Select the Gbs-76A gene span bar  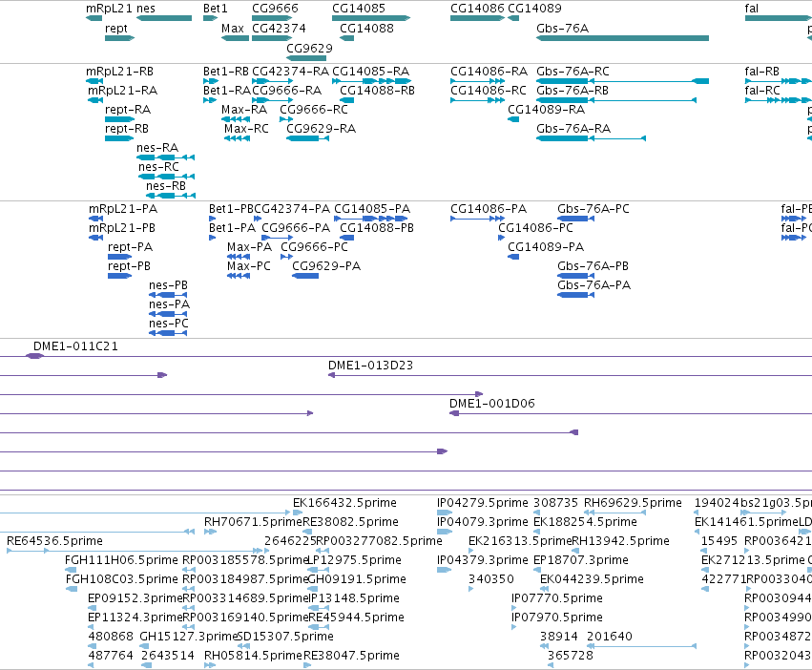[x=622, y=38]
